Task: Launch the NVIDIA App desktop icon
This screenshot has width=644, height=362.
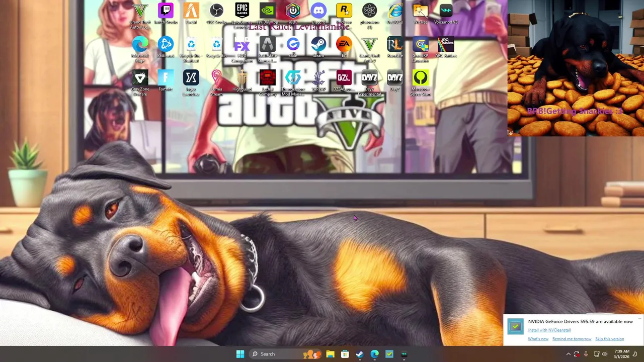Action: pos(267,14)
